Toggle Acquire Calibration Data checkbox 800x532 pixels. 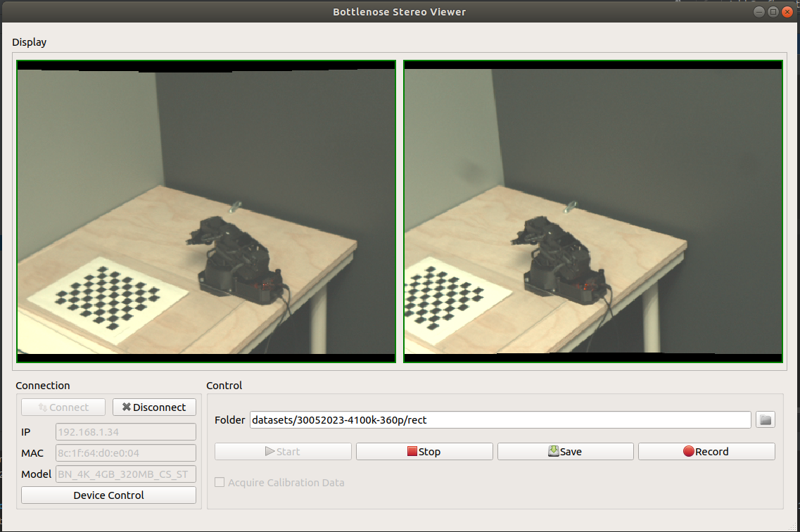(220, 482)
